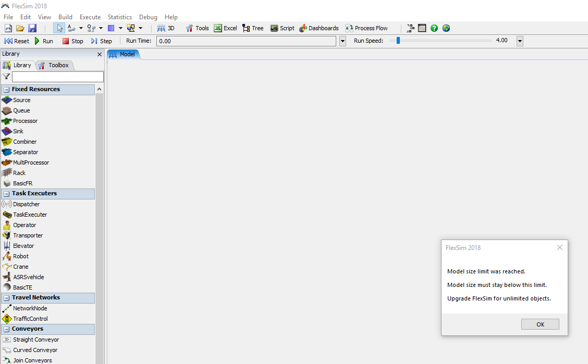Click the Run Speed slider handle
The width and height of the screenshot is (588, 364).
pos(398,41)
